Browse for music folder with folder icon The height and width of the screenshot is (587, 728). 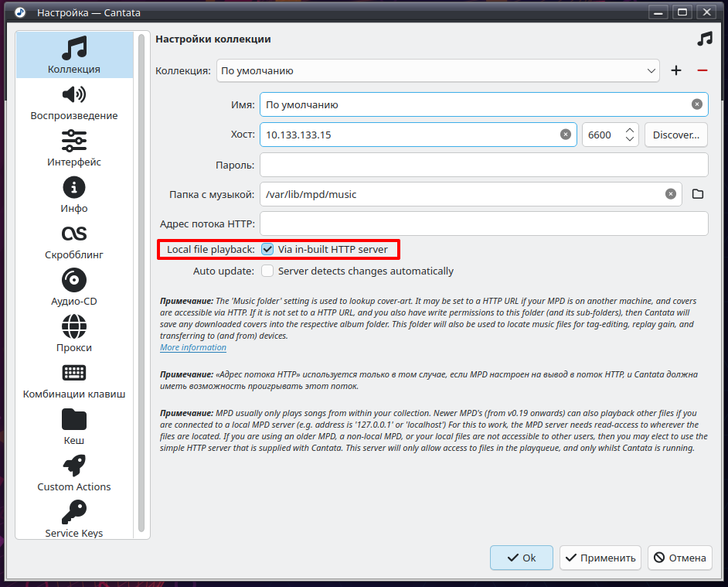tap(697, 194)
